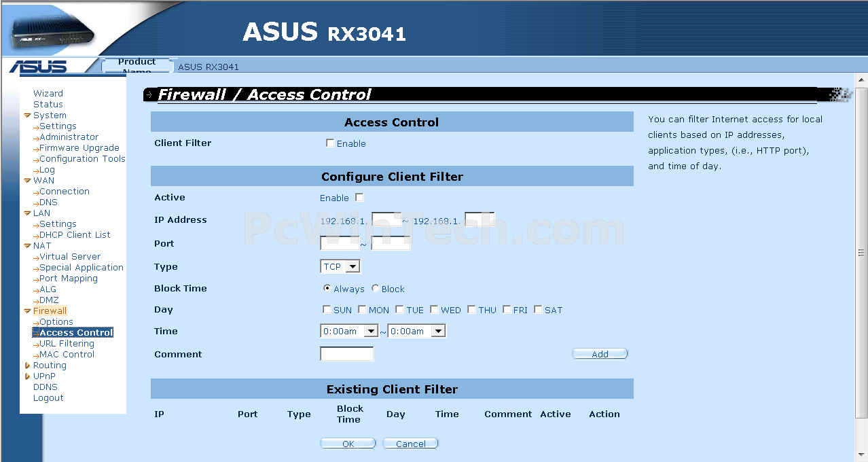
Task: Click the vertical scrollbar thumb
Action: (861, 253)
